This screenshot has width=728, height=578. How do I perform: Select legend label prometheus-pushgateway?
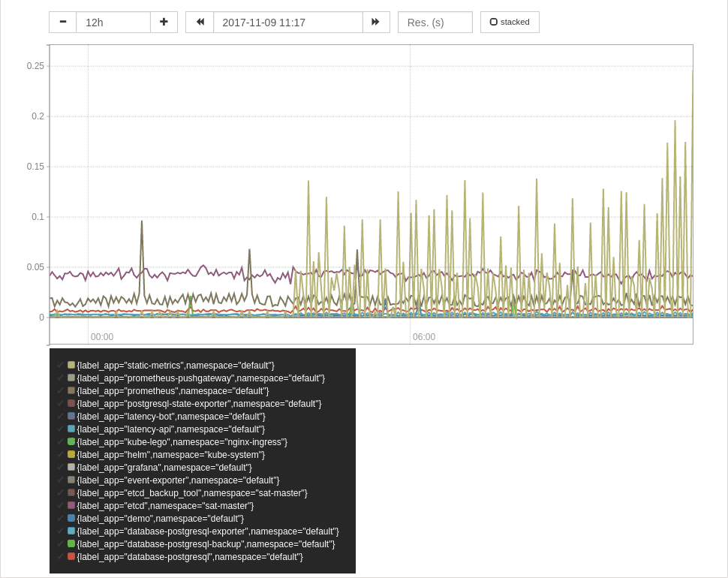tap(200, 378)
